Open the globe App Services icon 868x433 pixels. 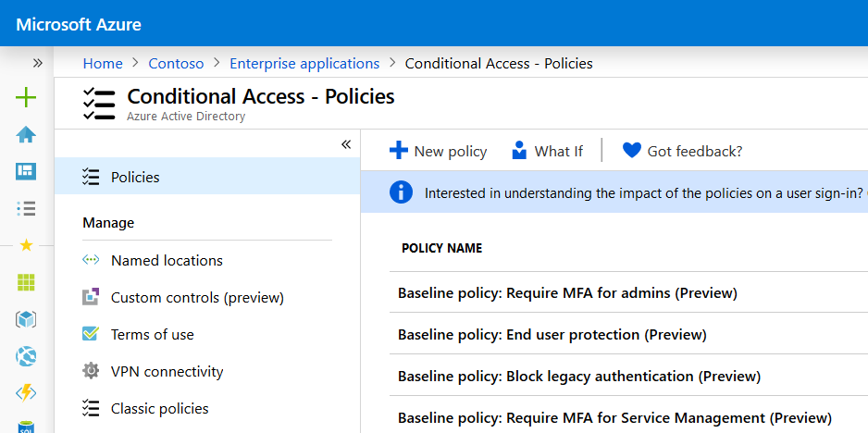[x=26, y=356]
